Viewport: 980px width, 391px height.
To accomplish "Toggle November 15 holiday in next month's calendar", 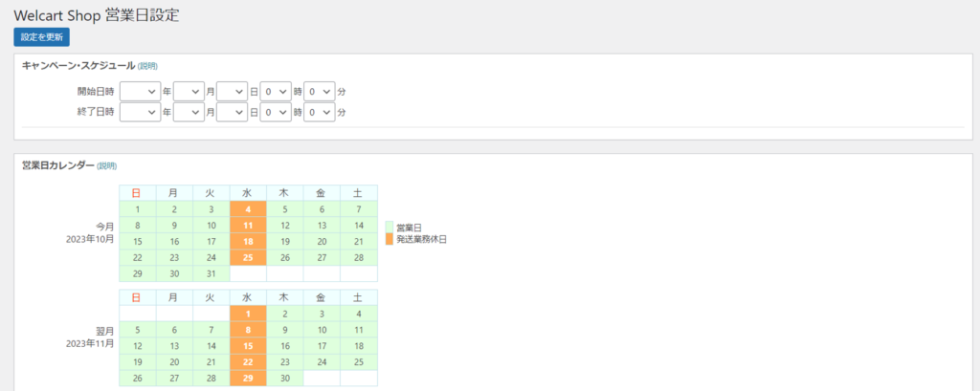I will click(x=248, y=346).
